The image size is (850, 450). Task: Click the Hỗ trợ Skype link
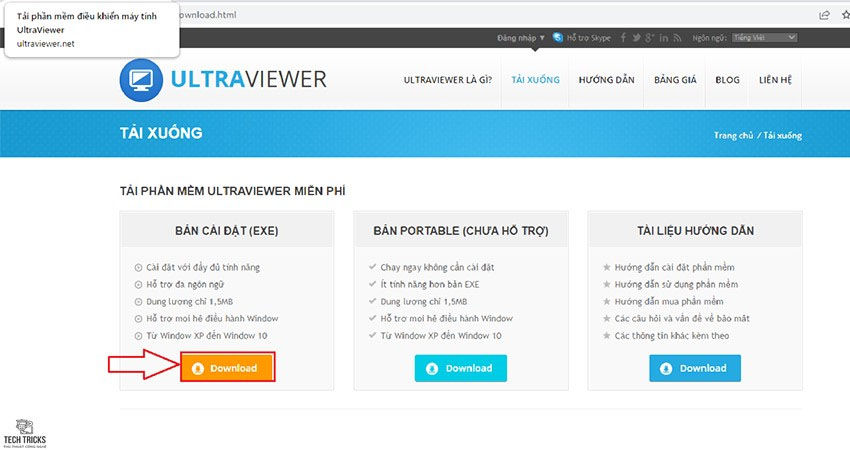pyautogui.click(x=589, y=37)
